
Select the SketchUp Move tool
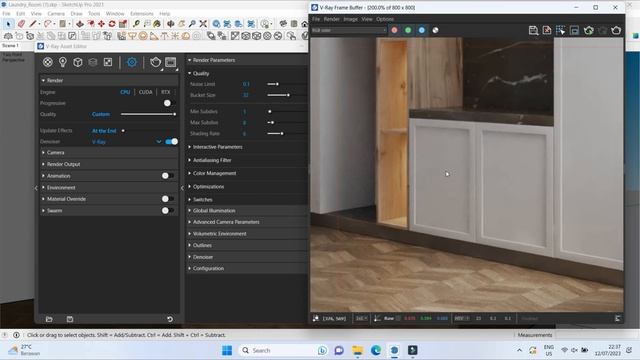click(x=101, y=24)
